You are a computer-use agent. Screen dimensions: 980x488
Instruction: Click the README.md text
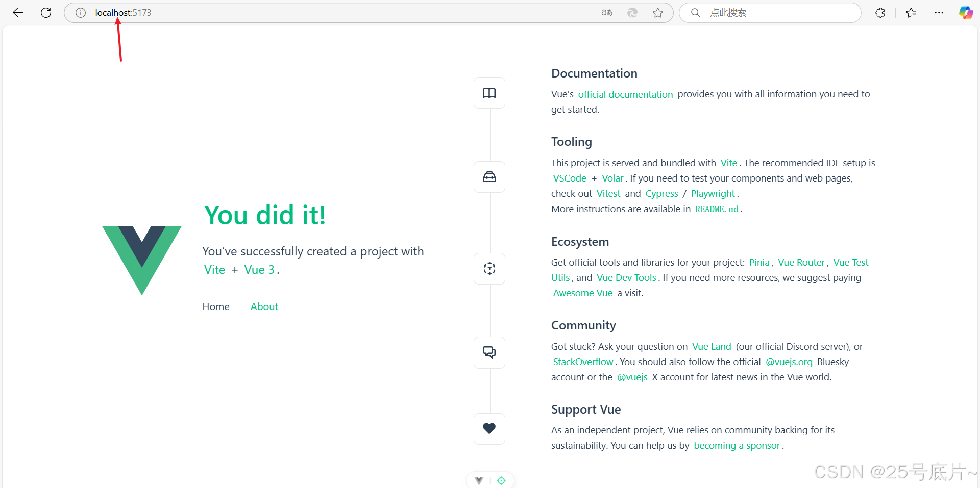(x=717, y=209)
